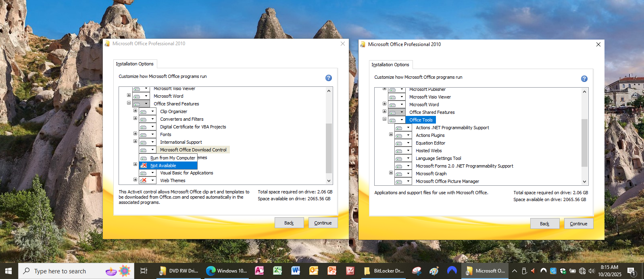Launch Paint from the taskbar palette icon
This screenshot has height=279, width=644.
[x=434, y=271]
